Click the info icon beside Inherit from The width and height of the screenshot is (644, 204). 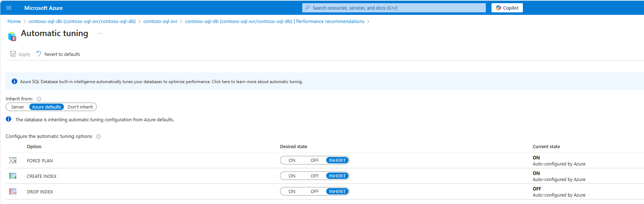[39, 99]
